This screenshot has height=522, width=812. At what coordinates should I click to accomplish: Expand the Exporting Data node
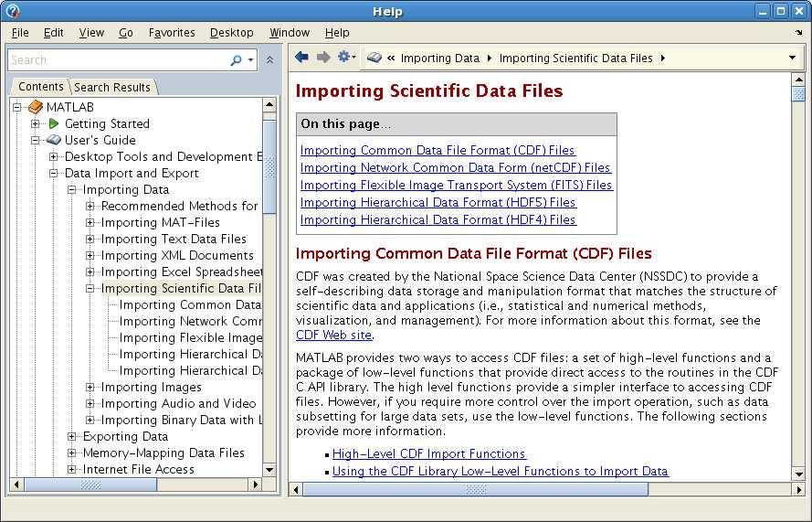pos(71,436)
